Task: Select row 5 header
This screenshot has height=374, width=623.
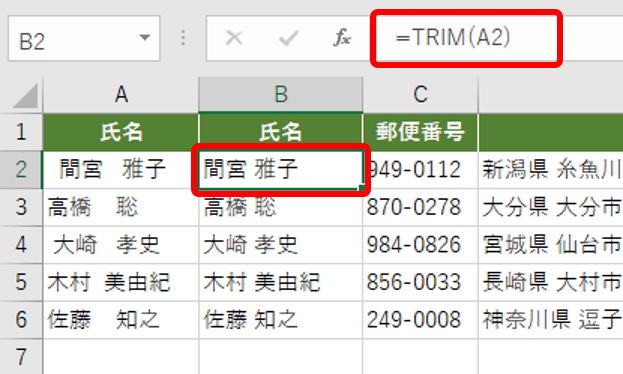Action: pyautogui.click(x=21, y=282)
